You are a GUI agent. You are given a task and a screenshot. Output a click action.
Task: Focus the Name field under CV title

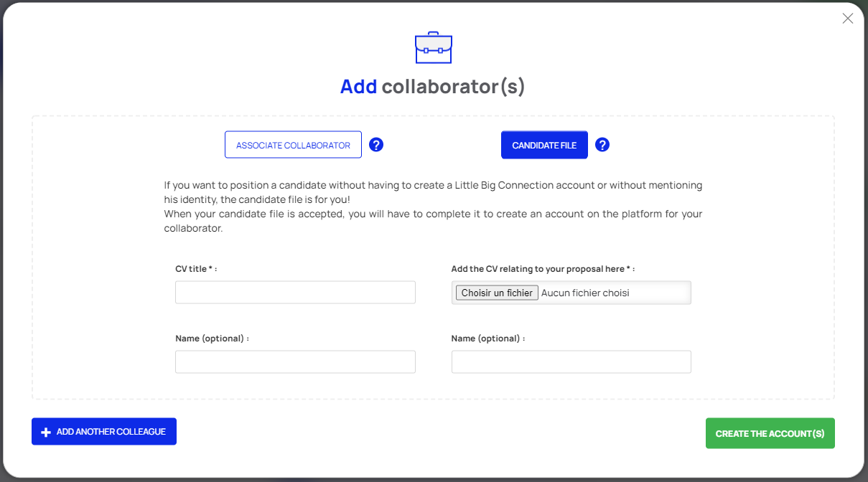(295, 361)
